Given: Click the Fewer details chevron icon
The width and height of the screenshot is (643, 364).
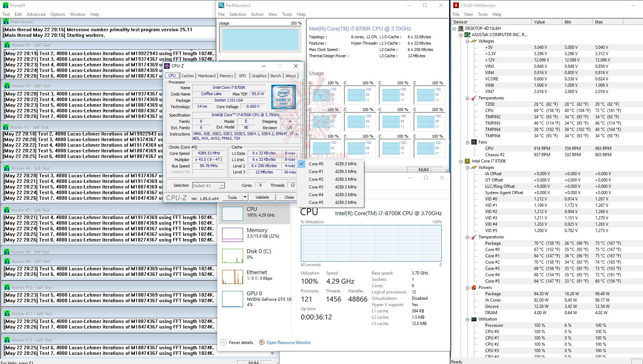Looking at the screenshot, I should (223, 342).
